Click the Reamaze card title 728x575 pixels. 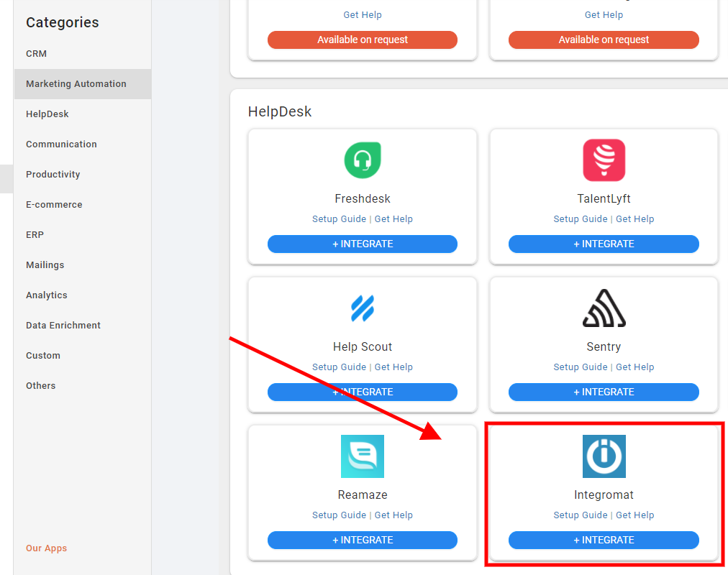coord(363,494)
